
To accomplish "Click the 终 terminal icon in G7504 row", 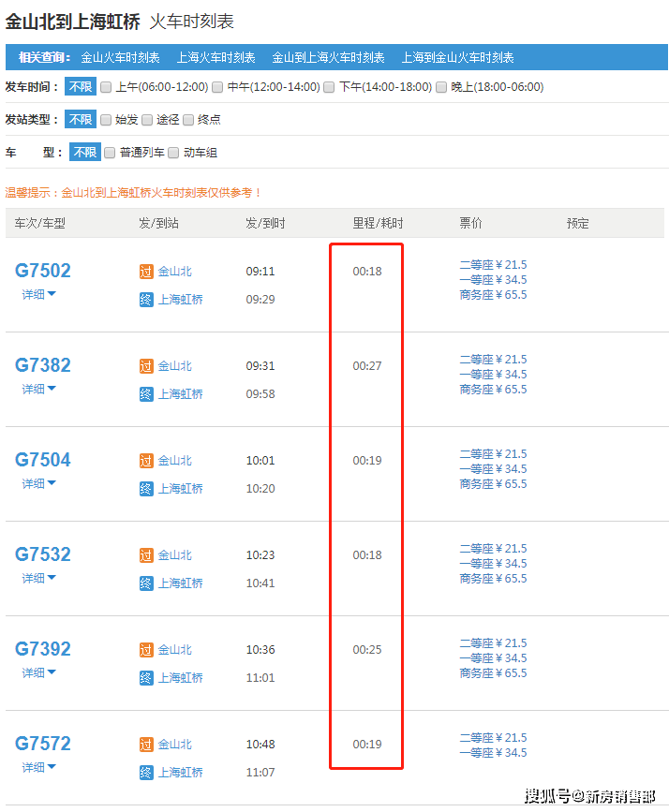I will pyautogui.click(x=146, y=489).
